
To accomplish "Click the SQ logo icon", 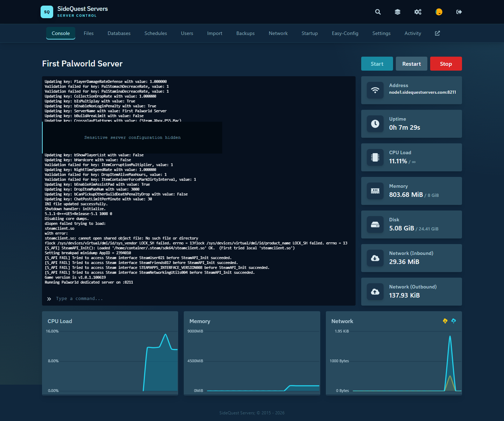I will click(x=47, y=12).
